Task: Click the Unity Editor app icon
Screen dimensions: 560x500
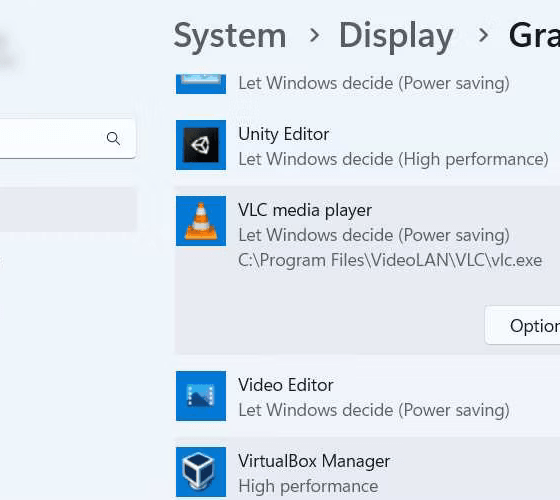Action: click(201, 145)
